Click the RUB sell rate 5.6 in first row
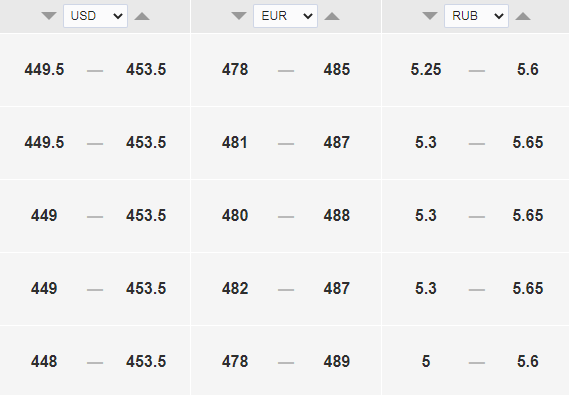Screen dimensions: 569x395 tap(528, 70)
